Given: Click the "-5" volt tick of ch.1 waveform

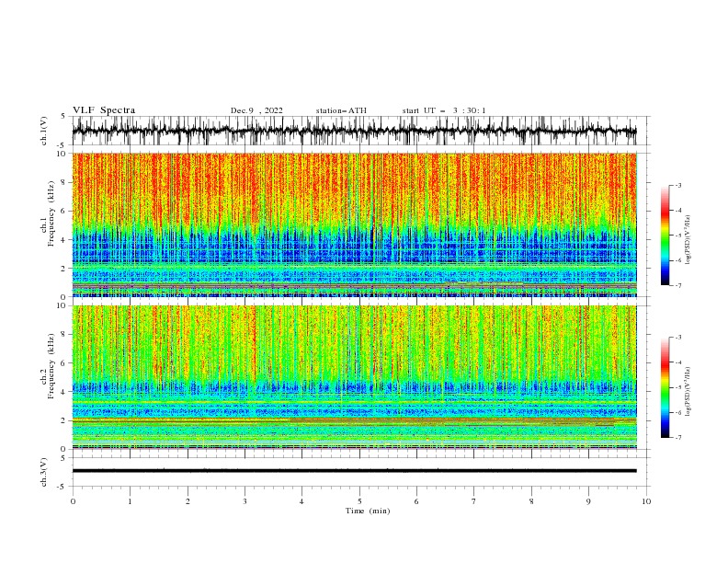Looking at the screenshot, I should click(63, 145).
